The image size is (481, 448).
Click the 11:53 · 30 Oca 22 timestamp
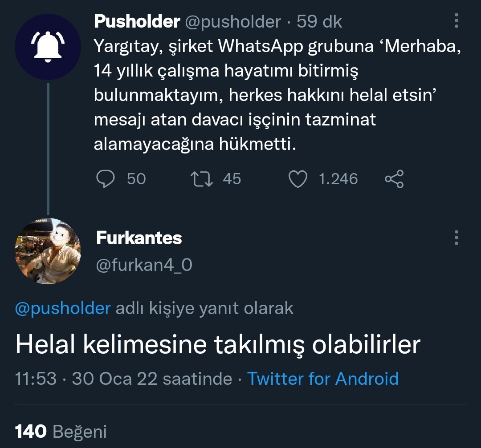123,379
